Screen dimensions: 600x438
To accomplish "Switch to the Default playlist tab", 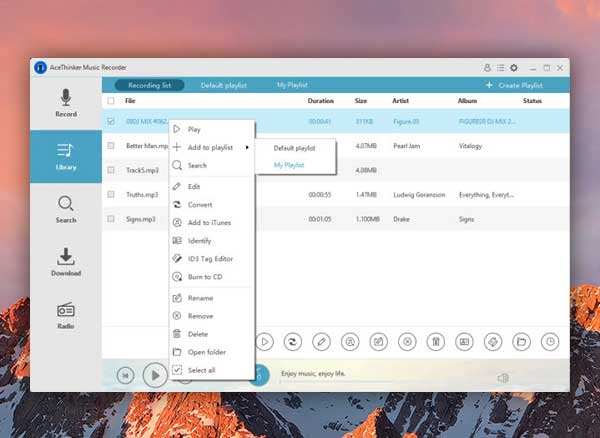I will 224,85.
